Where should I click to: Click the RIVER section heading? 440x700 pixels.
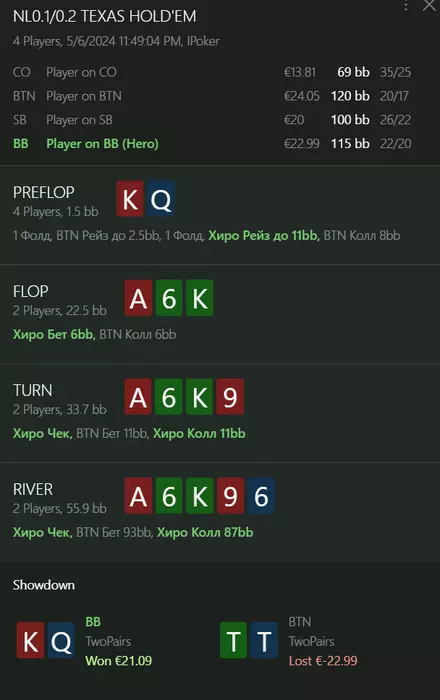(x=33, y=489)
